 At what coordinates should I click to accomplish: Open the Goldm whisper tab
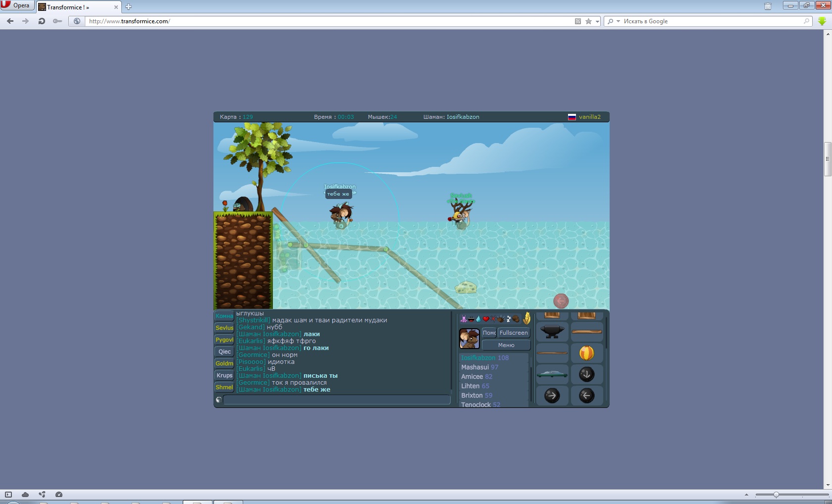click(x=224, y=363)
